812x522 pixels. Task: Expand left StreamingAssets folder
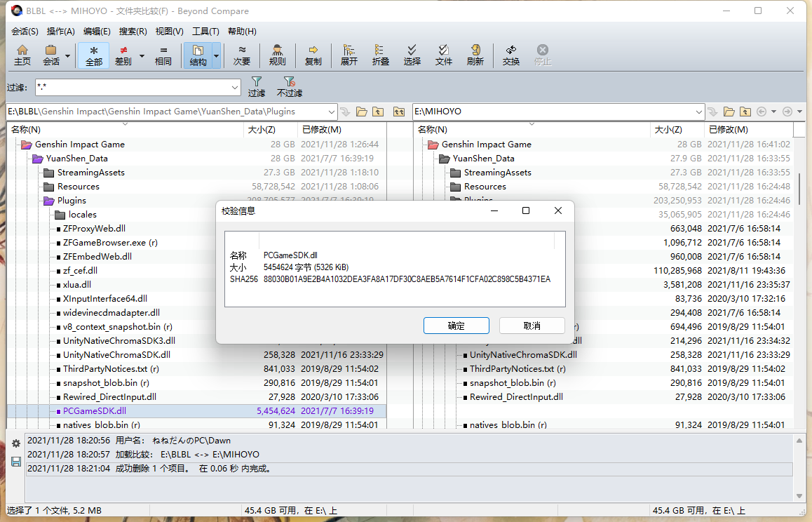[49, 173]
